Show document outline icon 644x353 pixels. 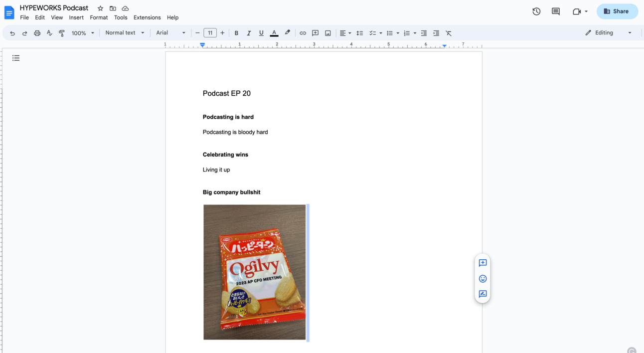[x=16, y=58]
